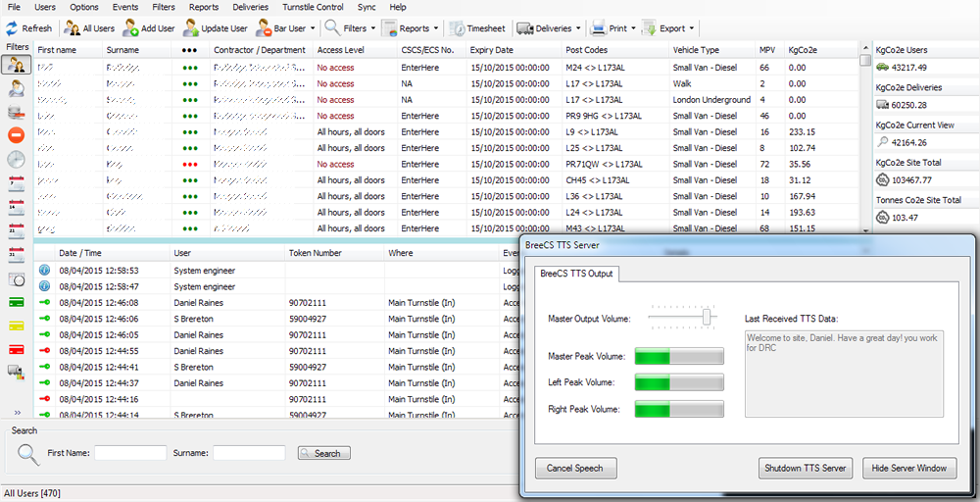Select the red no-entry filter in sidebar
Image resolution: width=980 pixels, height=502 pixels.
click(x=16, y=135)
